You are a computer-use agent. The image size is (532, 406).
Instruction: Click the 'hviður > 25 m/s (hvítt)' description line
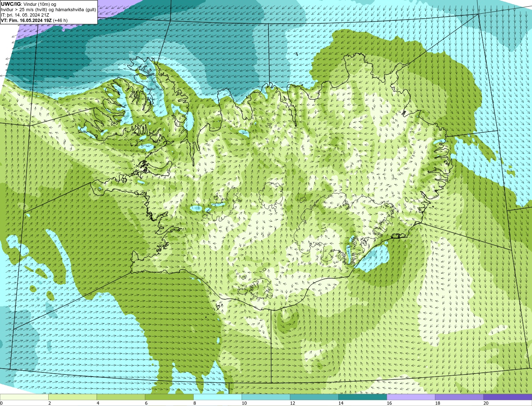point(48,10)
